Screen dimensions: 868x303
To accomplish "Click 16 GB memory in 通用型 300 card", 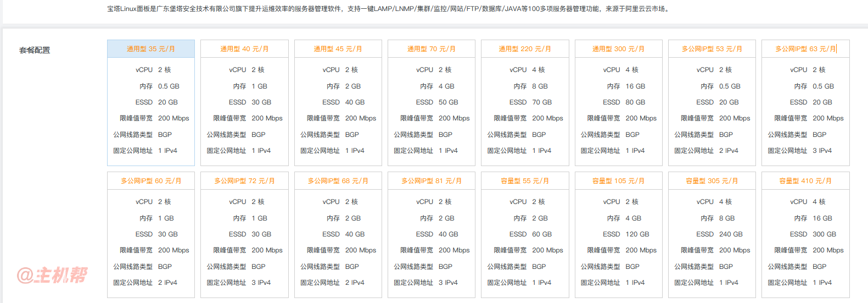I will [635, 86].
